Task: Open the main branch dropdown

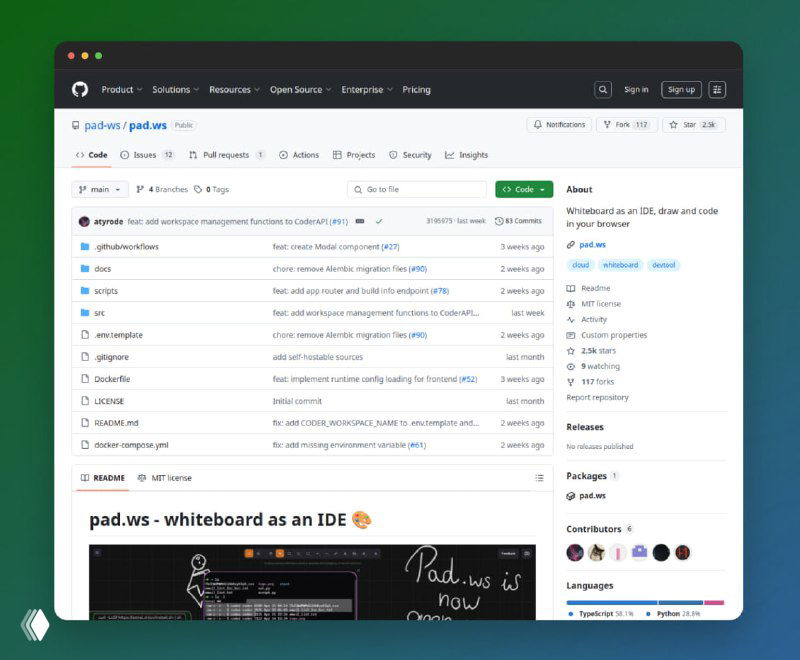Action: click(98, 188)
